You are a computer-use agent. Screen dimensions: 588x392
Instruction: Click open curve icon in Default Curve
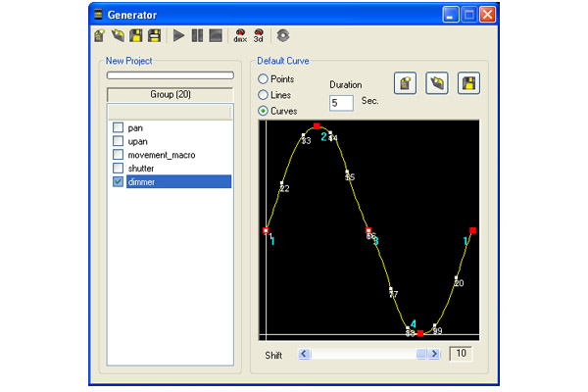click(438, 84)
